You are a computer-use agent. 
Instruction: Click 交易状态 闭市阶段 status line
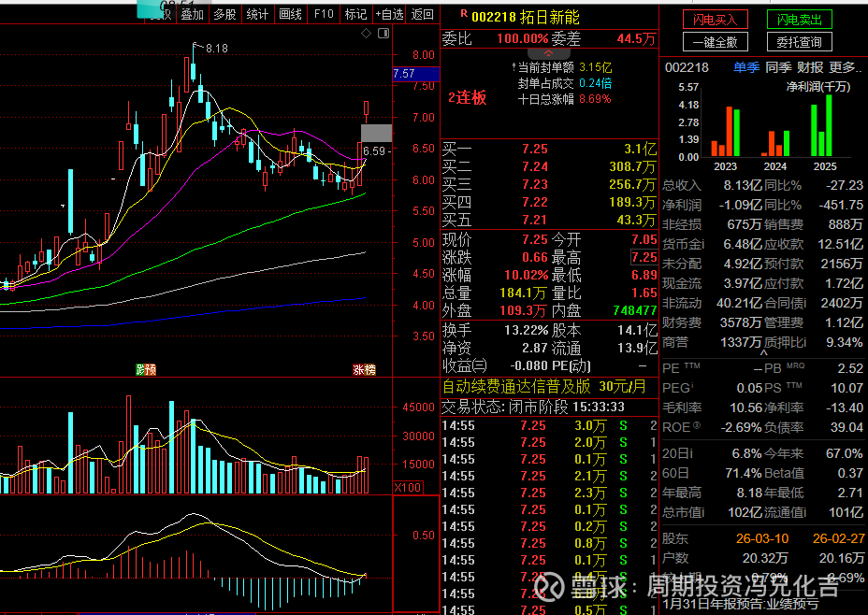[x=533, y=408]
